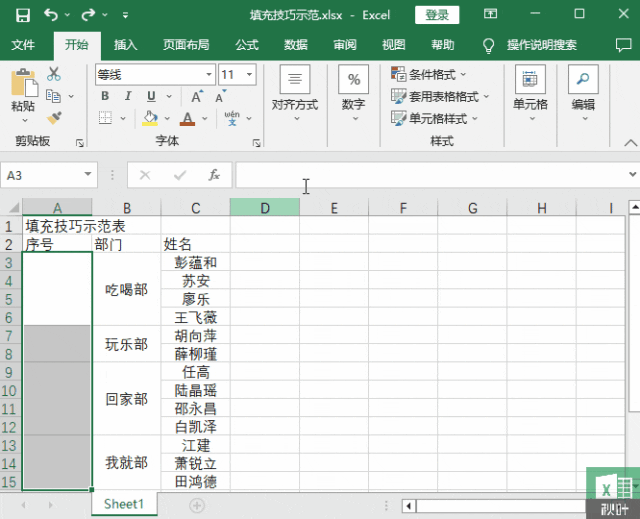
Task: Toggle Underline formatting
Action: coord(151,96)
